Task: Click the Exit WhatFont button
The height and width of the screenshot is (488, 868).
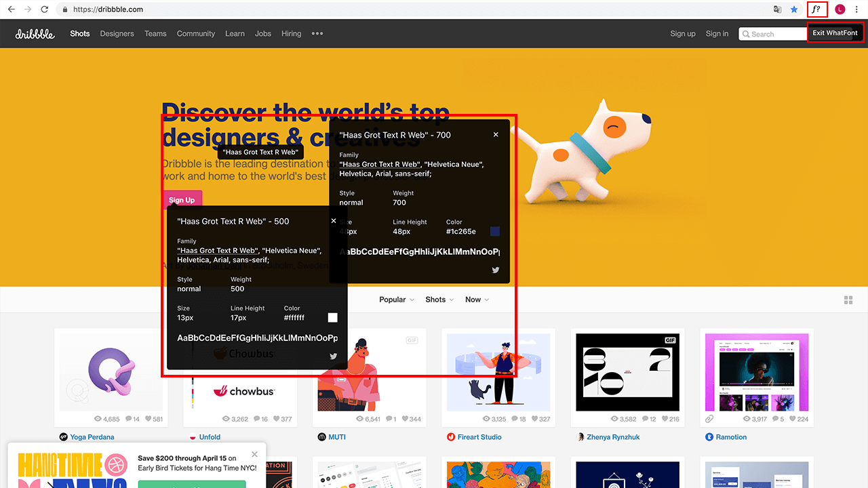Action: click(x=835, y=33)
